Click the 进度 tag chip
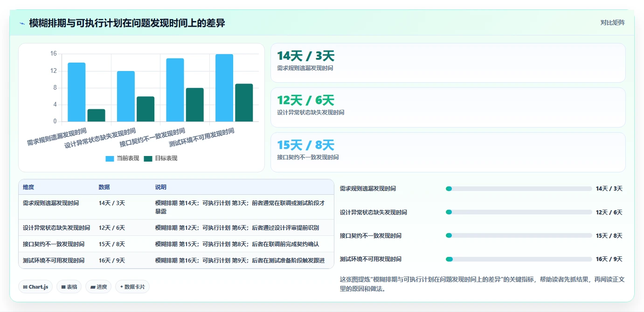 tap(98, 287)
